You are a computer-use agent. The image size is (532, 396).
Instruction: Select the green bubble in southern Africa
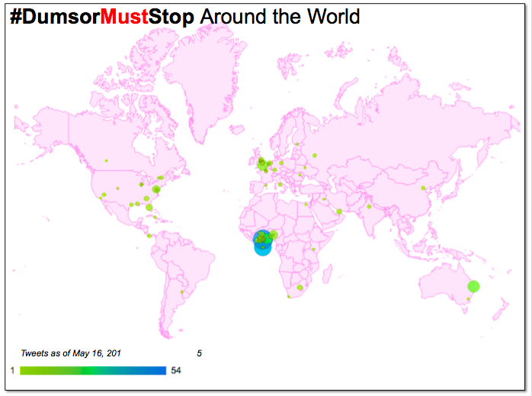coord(300,288)
